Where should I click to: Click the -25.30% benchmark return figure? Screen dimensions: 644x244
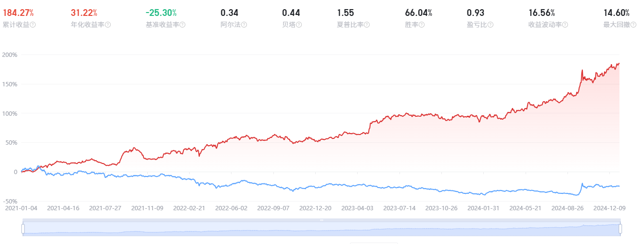[x=161, y=13]
